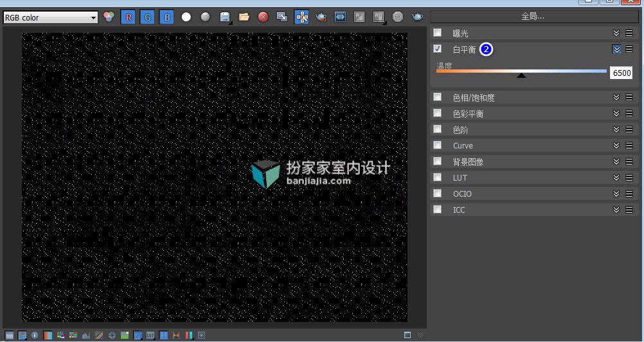Screen dimensions: 644x342
Task: Expand the Curve rollout chevron
Action: (x=616, y=145)
